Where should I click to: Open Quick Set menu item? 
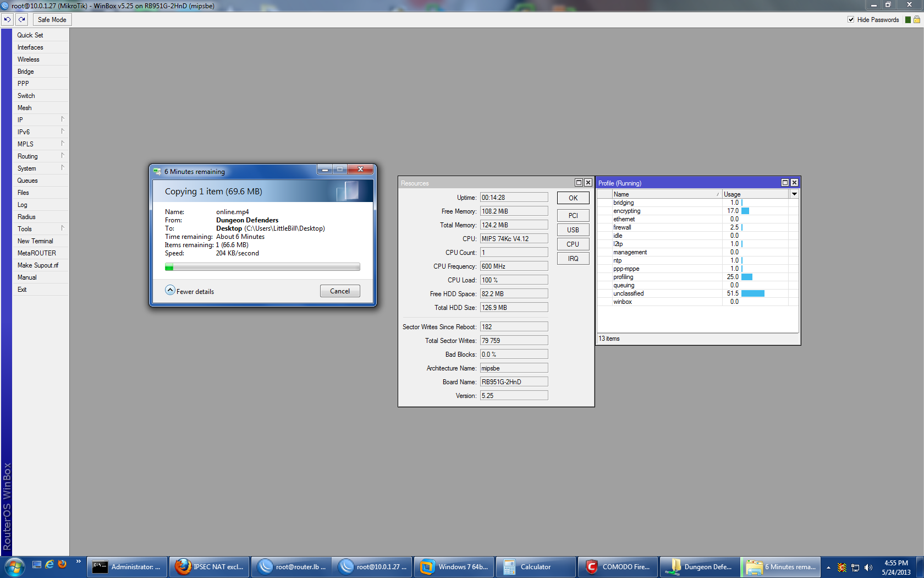point(41,35)
